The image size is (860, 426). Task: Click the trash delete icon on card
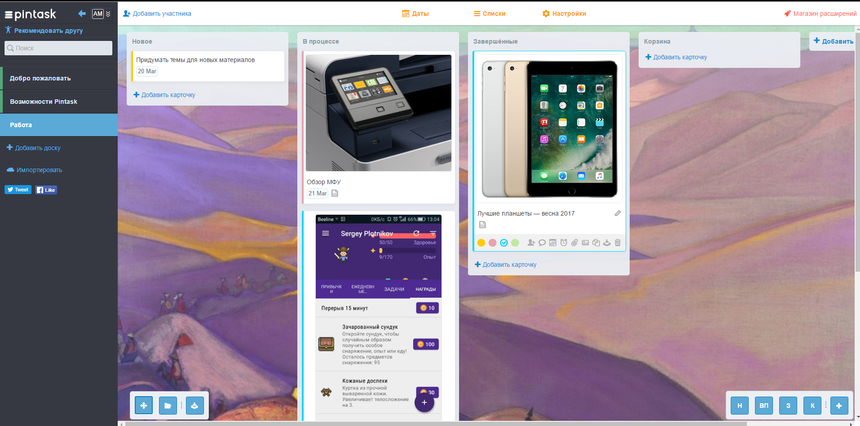point(618,243)
